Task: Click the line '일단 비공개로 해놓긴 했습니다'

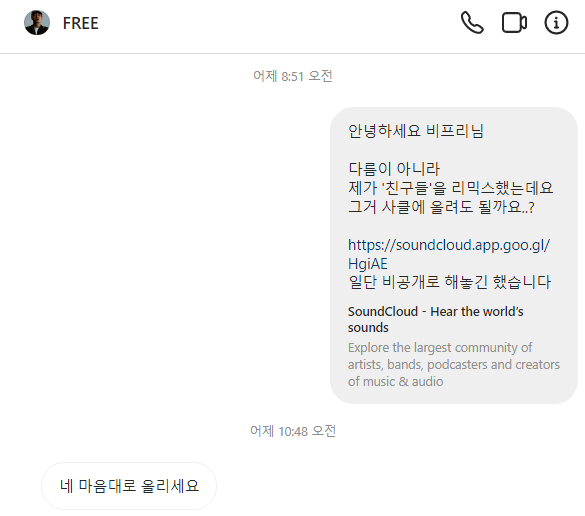Action: tap(449, 282)
